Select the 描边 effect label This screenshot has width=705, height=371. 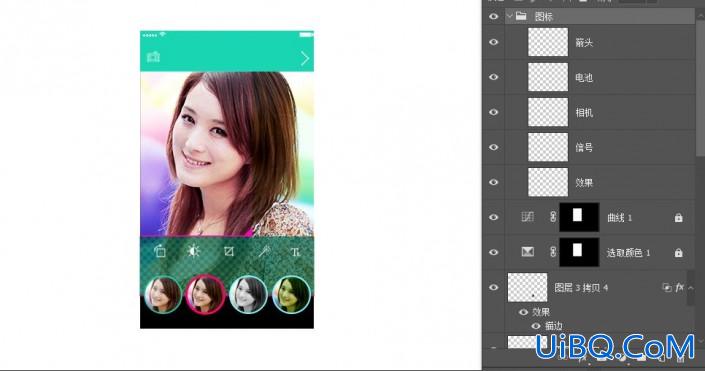tap(554, 326)
